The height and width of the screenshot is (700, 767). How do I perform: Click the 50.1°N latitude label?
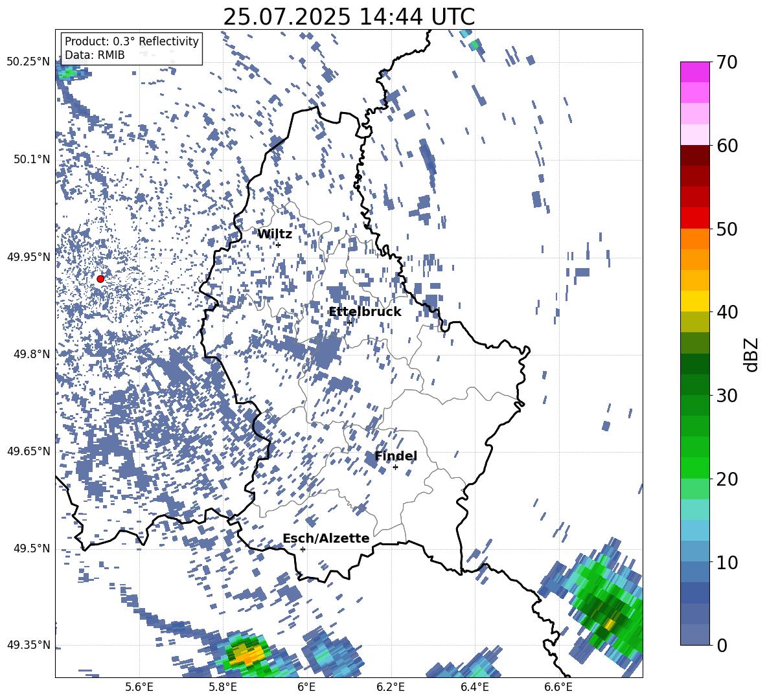tap(32, 159)
